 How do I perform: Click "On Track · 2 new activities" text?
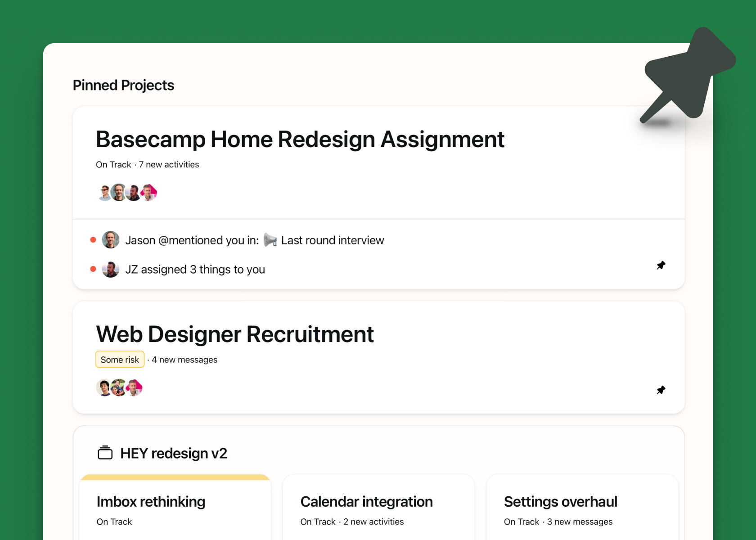tap(352, 522)
